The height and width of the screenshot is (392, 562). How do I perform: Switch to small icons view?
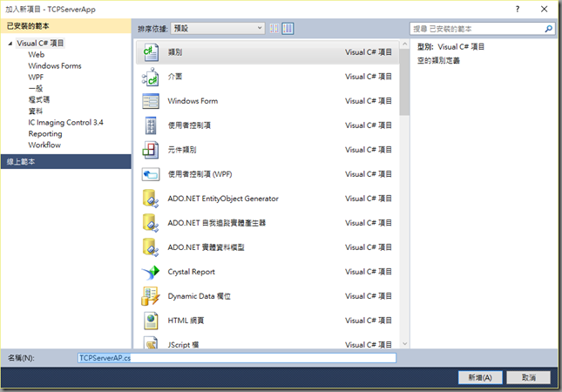pyautogui.click(x=274, y=28)
